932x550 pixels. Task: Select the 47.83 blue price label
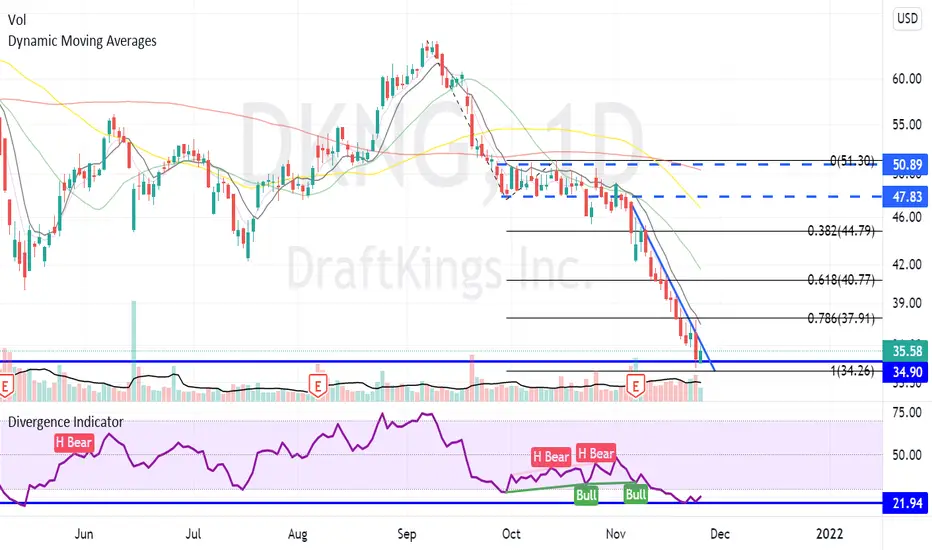point(906,197)
